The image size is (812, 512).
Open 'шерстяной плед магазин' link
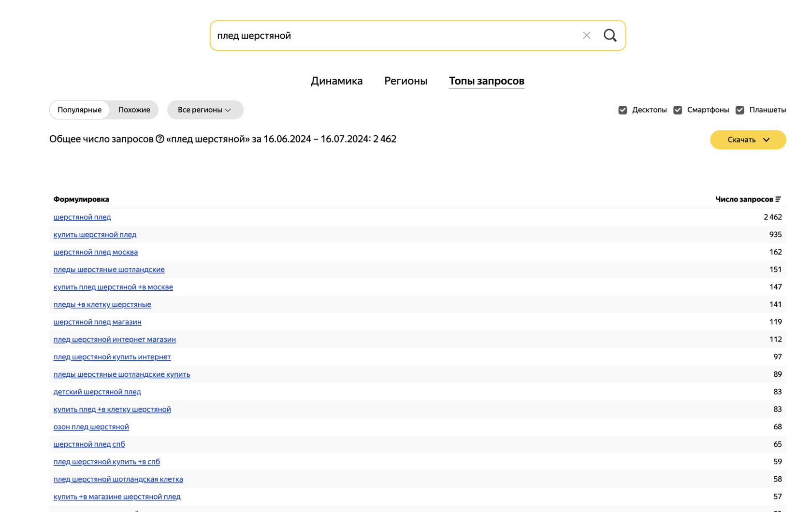coord(97,322)
